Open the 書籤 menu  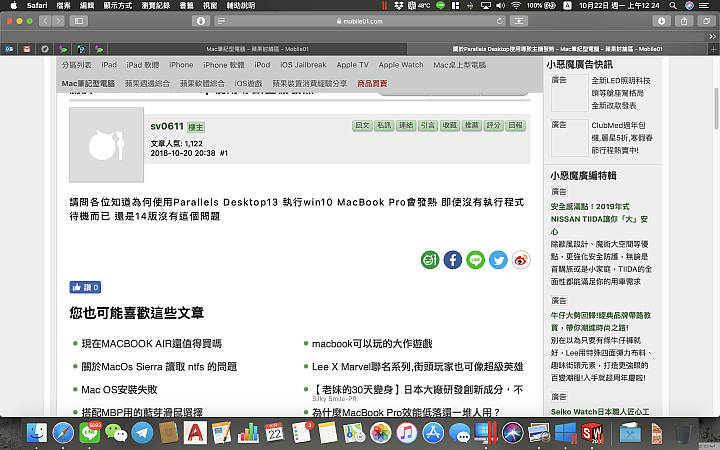(x=186, y=6)
